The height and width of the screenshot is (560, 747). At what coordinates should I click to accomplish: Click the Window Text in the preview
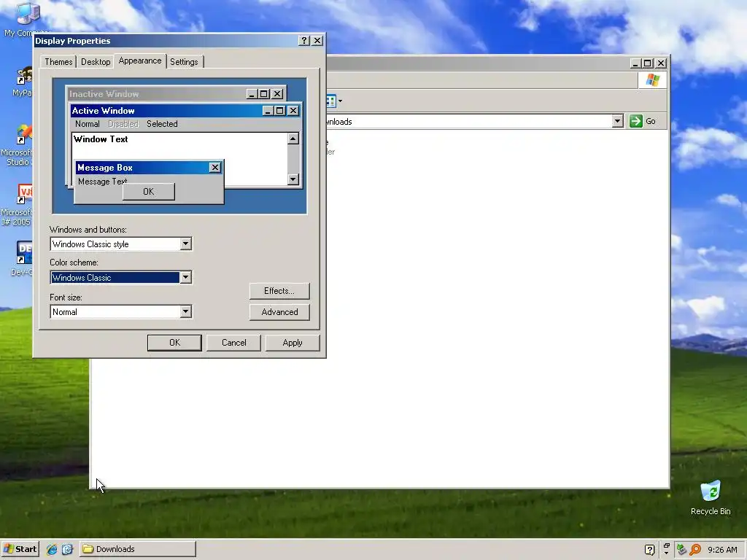[x=101, y=139]
